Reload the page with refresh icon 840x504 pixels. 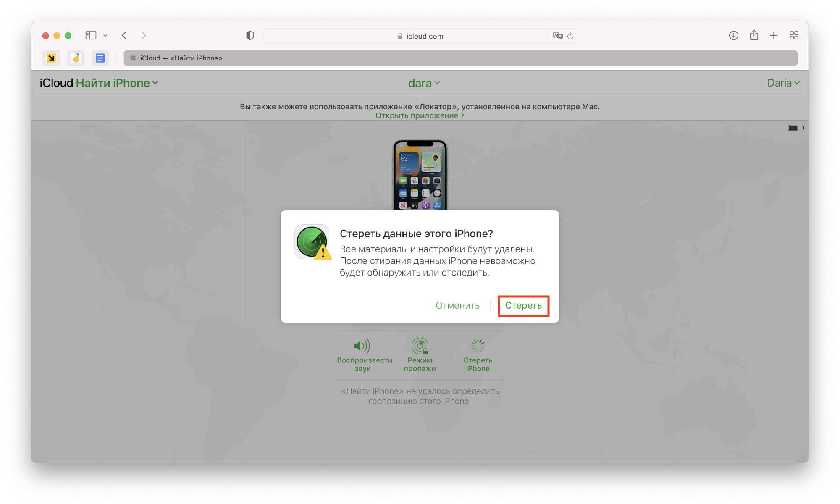point(570,36)
